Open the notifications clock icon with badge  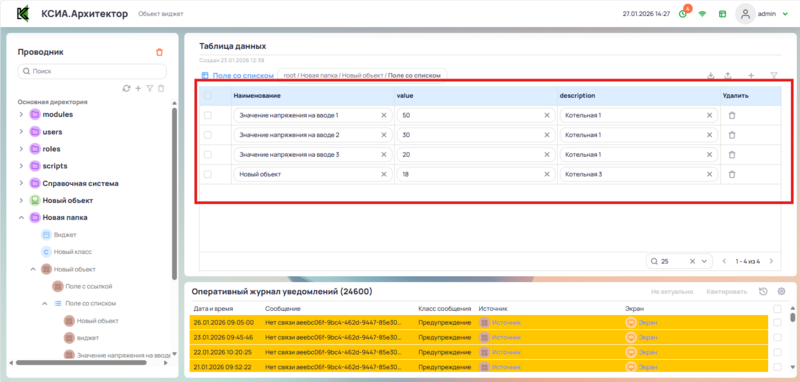(683, 13)
